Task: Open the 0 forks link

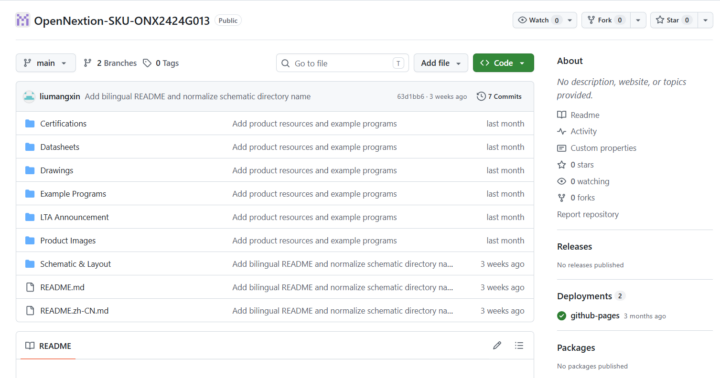Action: (x=582, y=197)
